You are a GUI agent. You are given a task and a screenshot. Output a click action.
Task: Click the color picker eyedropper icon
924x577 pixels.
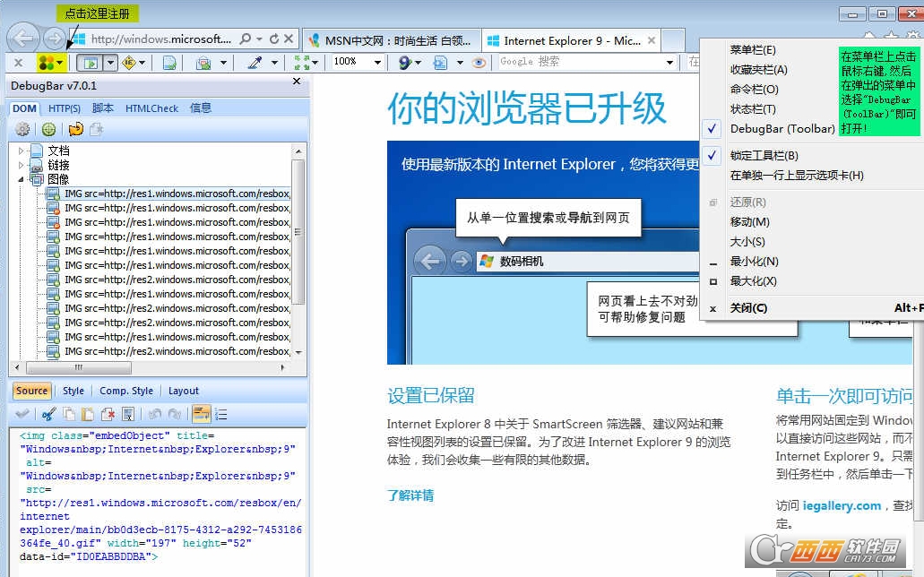point(255,63)
